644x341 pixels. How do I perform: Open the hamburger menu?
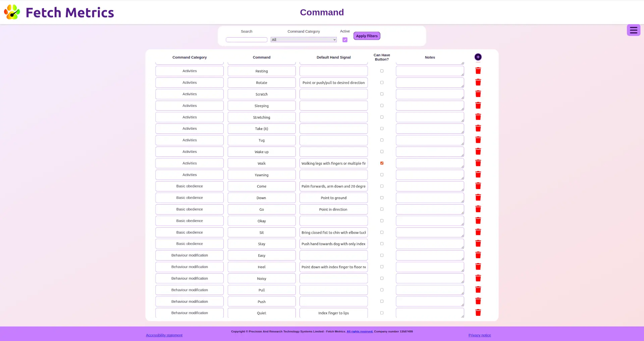[x=633, y=30]
